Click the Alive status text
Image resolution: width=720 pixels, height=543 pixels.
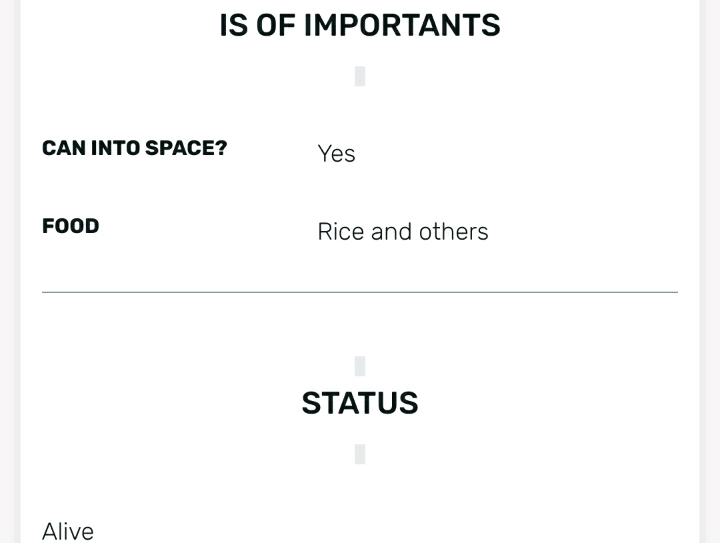click(68, 532)
